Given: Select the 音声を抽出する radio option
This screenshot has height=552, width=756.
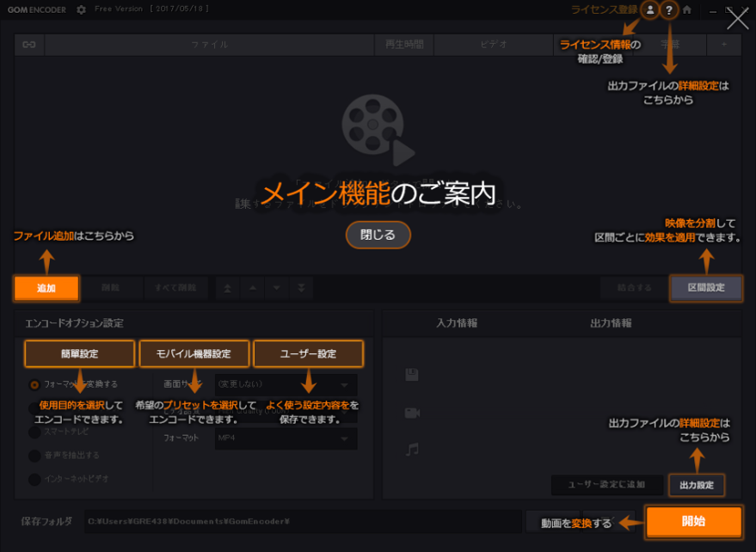Looking at the screenshot, I should [34, 456].
